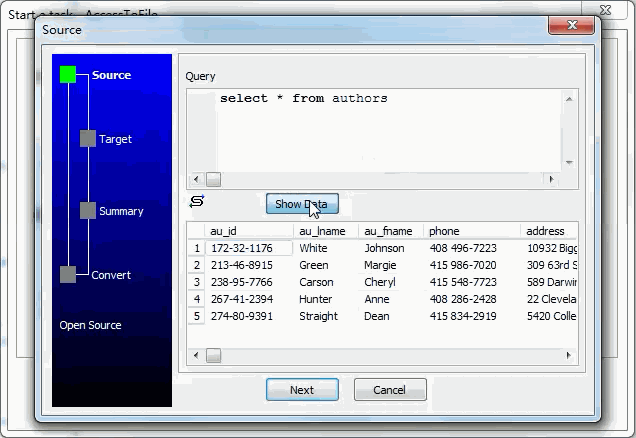Click the Next button
The height and width of the screenshot is (438, 636).
pyautogui.click(x=302, y=390)
